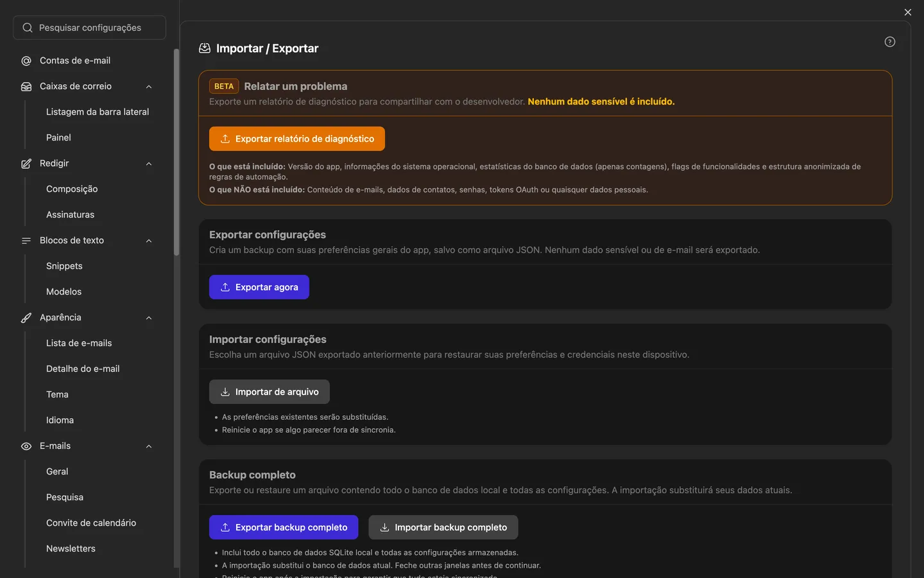The height and width of the screenshot is (578, 924).
Task: Go to Tema settings
Action: click(57, 394)
